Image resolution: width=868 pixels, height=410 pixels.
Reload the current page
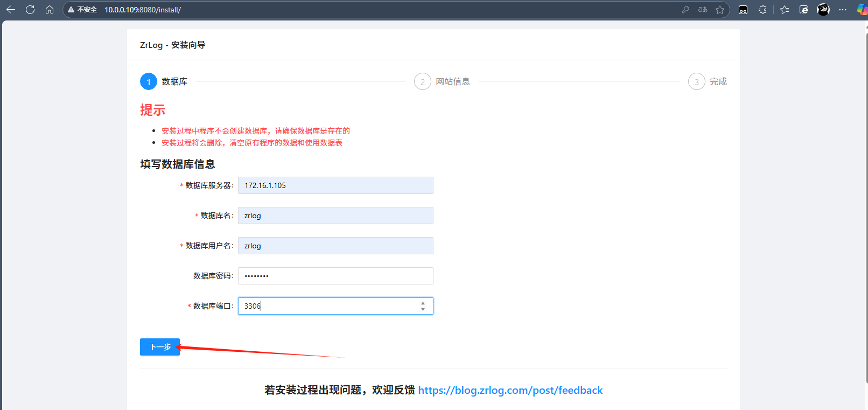pos(30,10)
